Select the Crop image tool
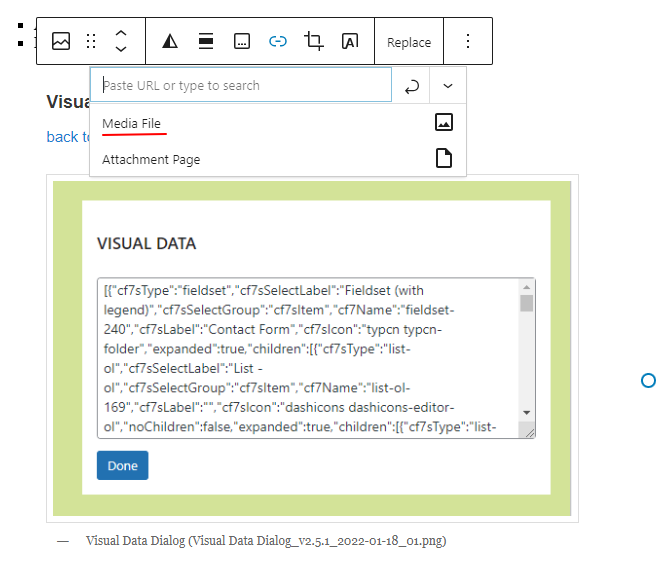This screenshot has width=669, height=563. (x=314, y=41)
